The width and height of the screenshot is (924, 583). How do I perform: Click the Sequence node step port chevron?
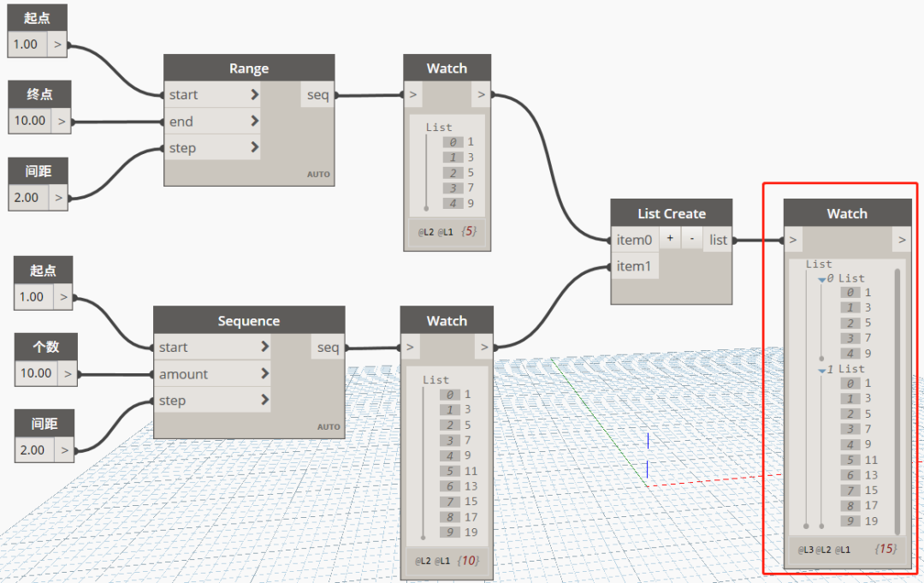point(264,400)
